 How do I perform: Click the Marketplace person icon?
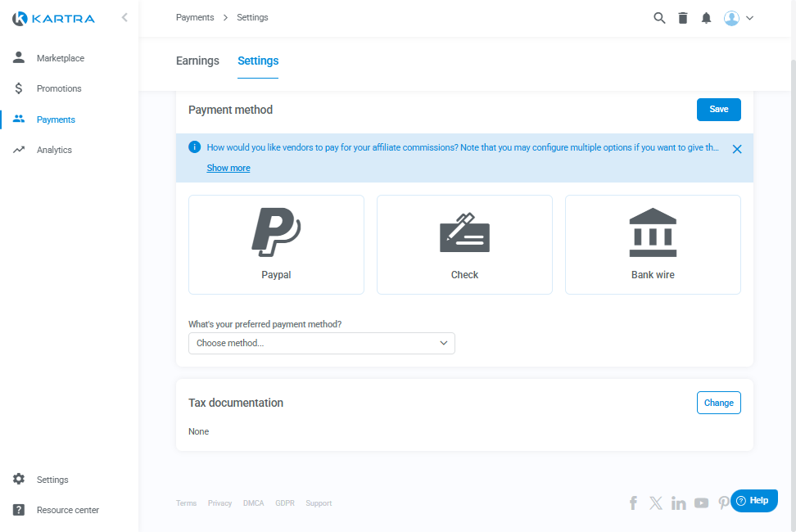(19, 57)
